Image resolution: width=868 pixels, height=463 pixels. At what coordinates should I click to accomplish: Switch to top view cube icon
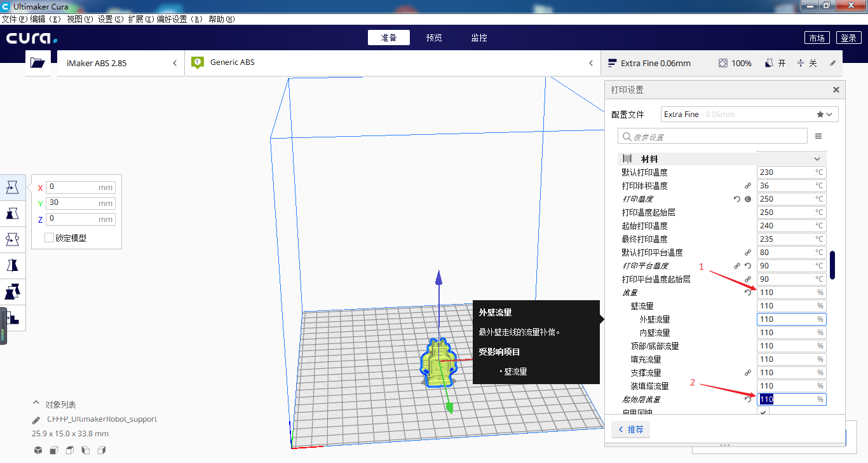[70, 450]
